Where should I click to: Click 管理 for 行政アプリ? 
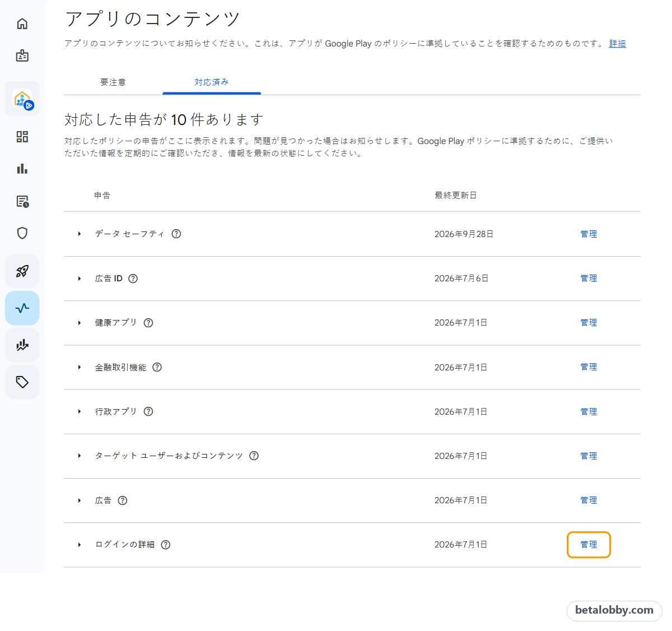pos(589,411)
